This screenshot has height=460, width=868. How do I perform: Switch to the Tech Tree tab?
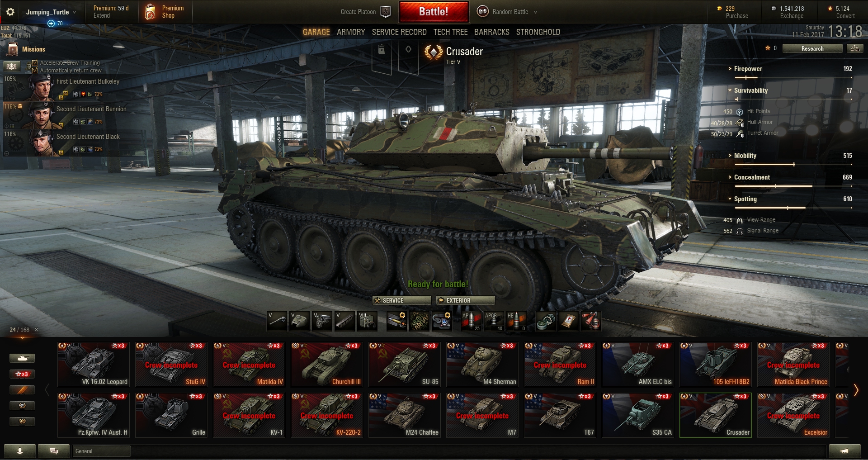coord(450,32)
